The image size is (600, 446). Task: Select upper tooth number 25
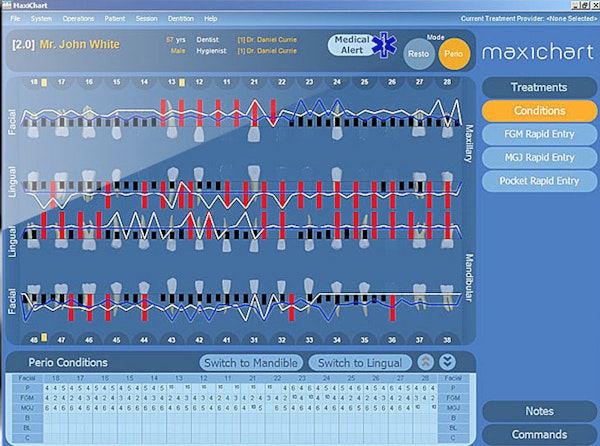364,82
